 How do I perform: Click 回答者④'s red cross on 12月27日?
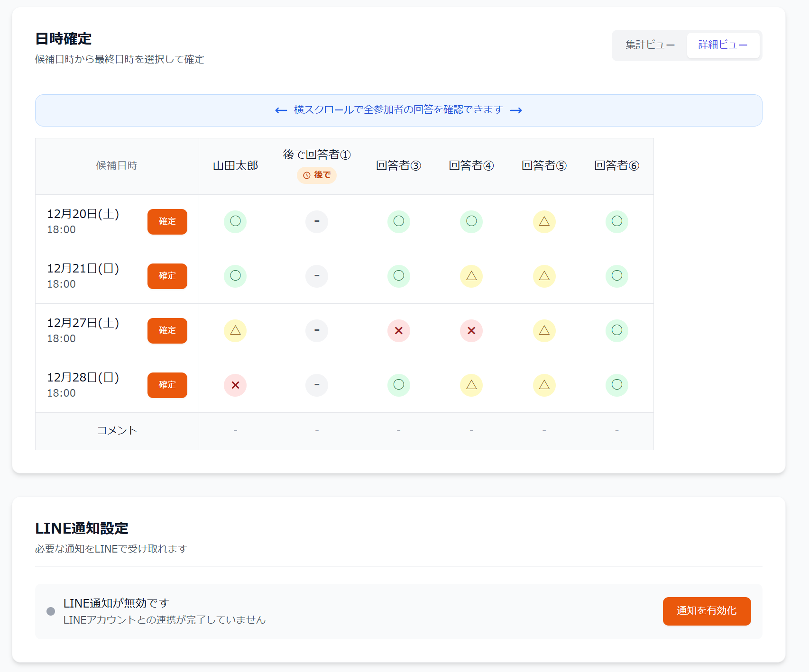(471, 330)
